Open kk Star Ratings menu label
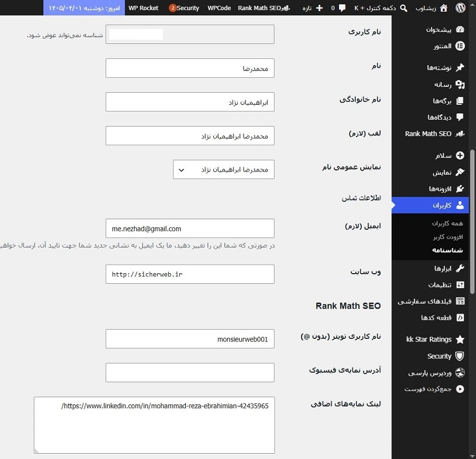The height and width of the screenshot is (459, 476). point(428,339)
